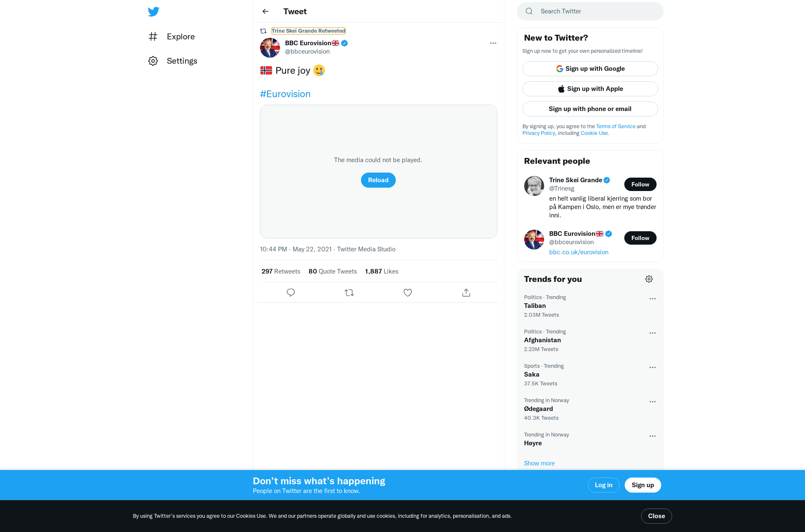
Task: Show more trends
Action: 539,463
